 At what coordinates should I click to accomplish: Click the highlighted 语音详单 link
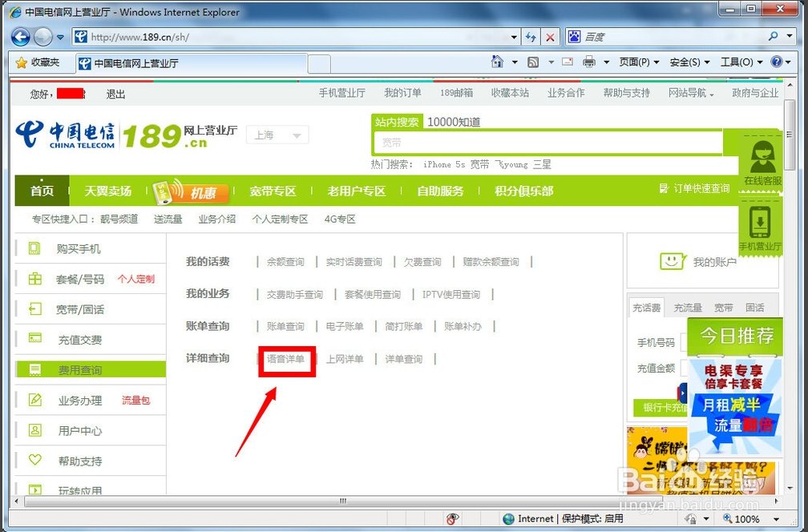(x=286, y=360)
